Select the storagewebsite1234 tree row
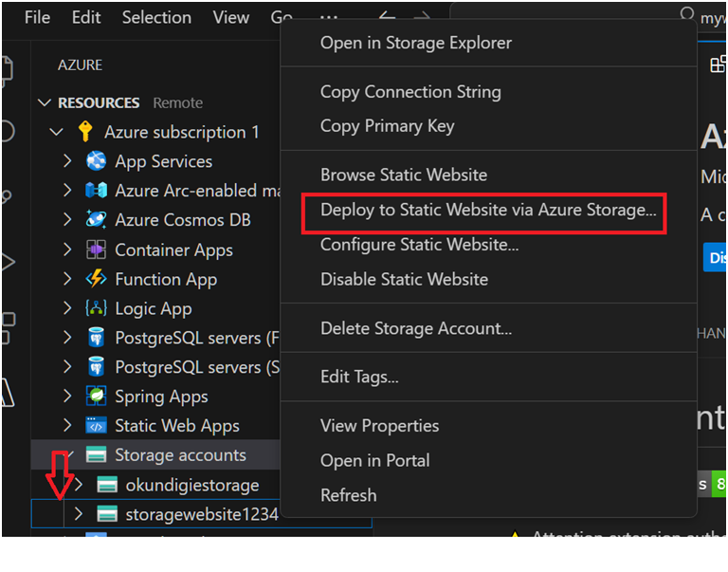The width and height of the screenshot is (728, 572). click(x=156, y=514)
